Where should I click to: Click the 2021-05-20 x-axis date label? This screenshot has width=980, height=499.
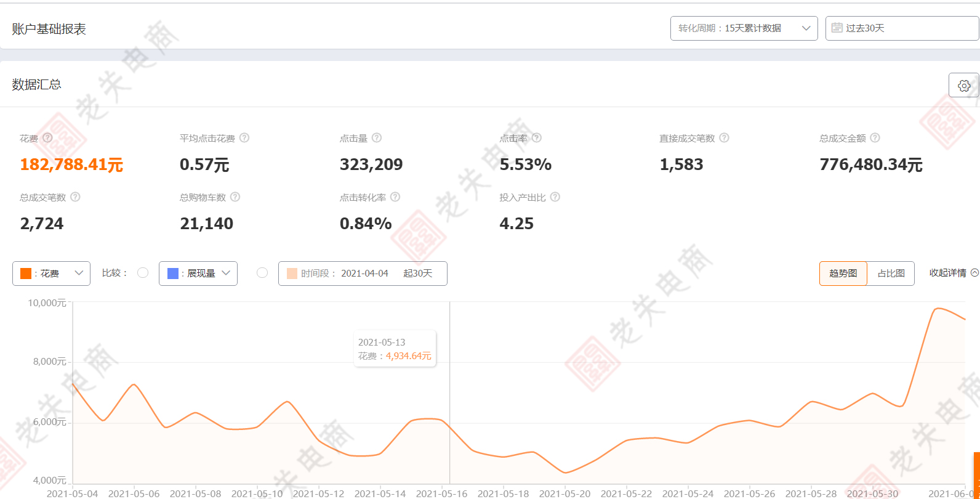[564, 493]
